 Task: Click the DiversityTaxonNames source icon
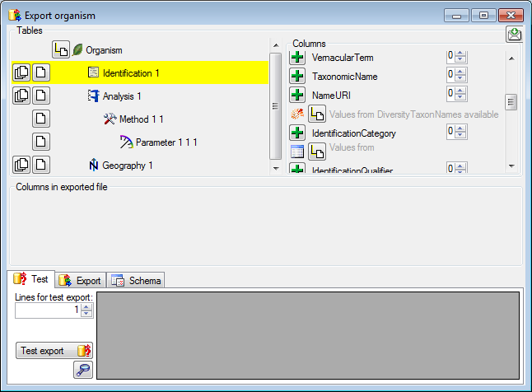click(x=297, y=114)
